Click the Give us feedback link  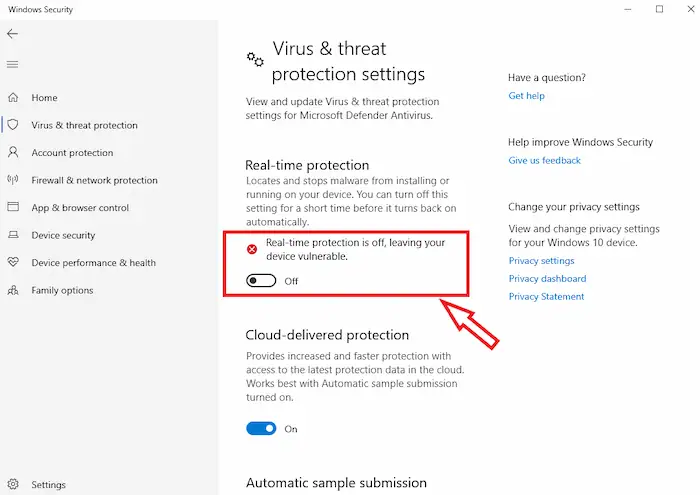tap(544, 160)
